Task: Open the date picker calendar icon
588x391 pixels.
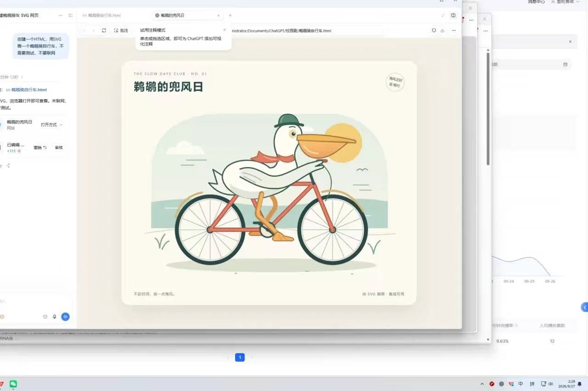Action: point(565,64)
